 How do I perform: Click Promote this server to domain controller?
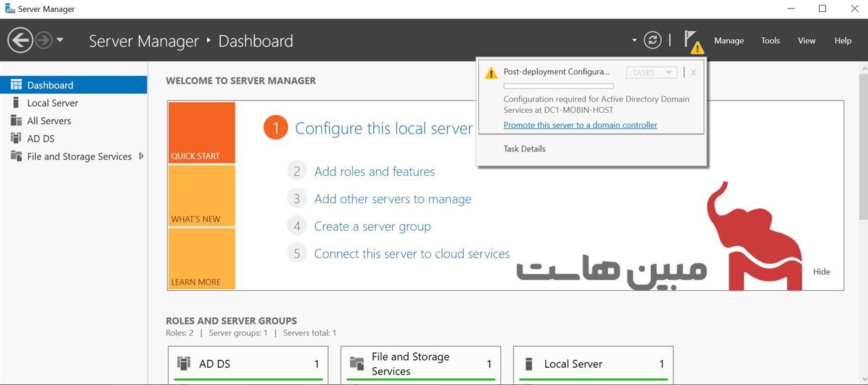(x=580, y=125)
